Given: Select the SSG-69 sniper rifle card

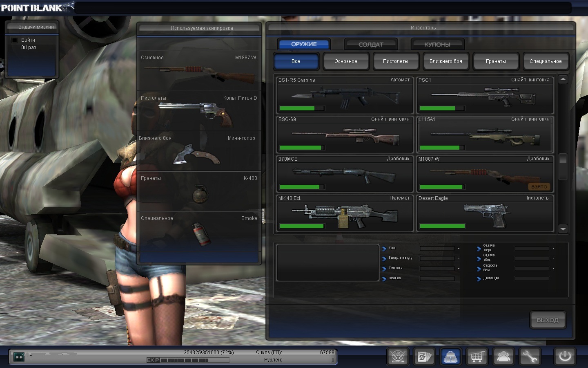Looking at the screenshot, I should [x=345, y=134].
